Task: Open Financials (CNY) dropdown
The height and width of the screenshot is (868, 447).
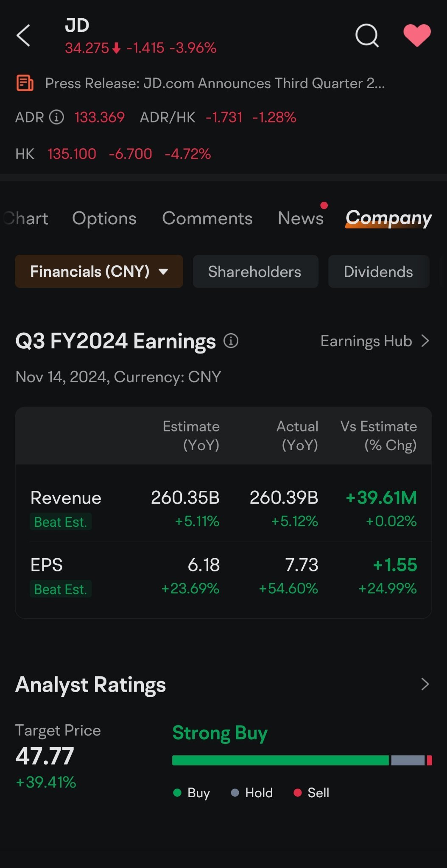Action: 99,271
